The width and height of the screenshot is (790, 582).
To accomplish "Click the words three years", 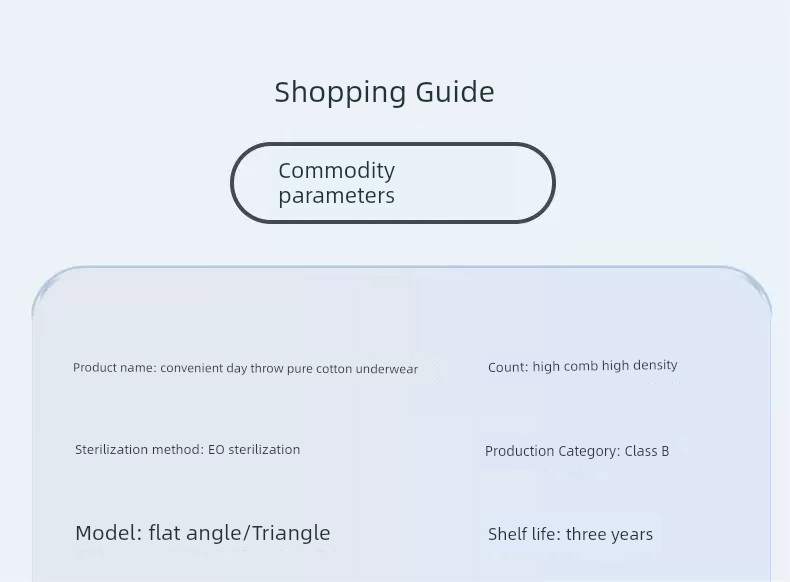I will [x=609, y=534].
